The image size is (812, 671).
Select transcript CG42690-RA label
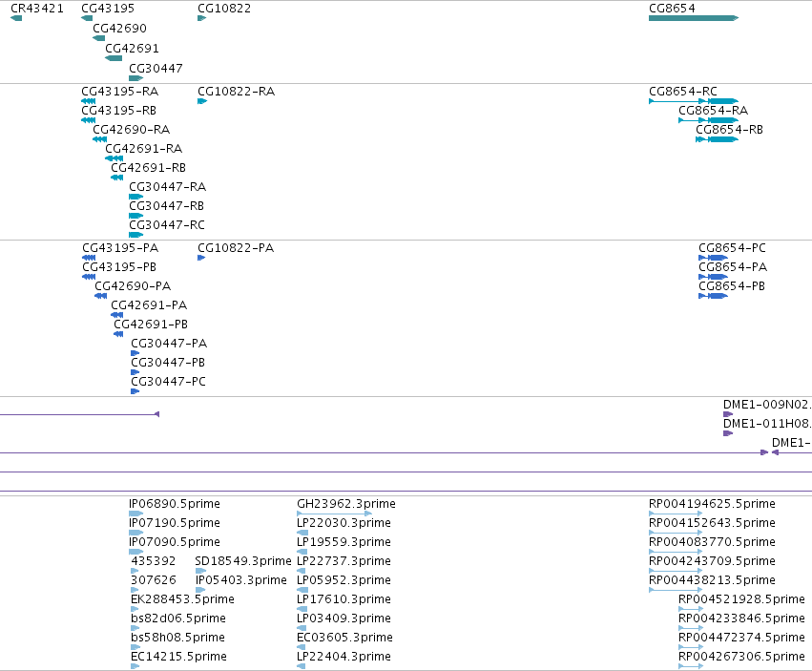(x=132, y=130)
